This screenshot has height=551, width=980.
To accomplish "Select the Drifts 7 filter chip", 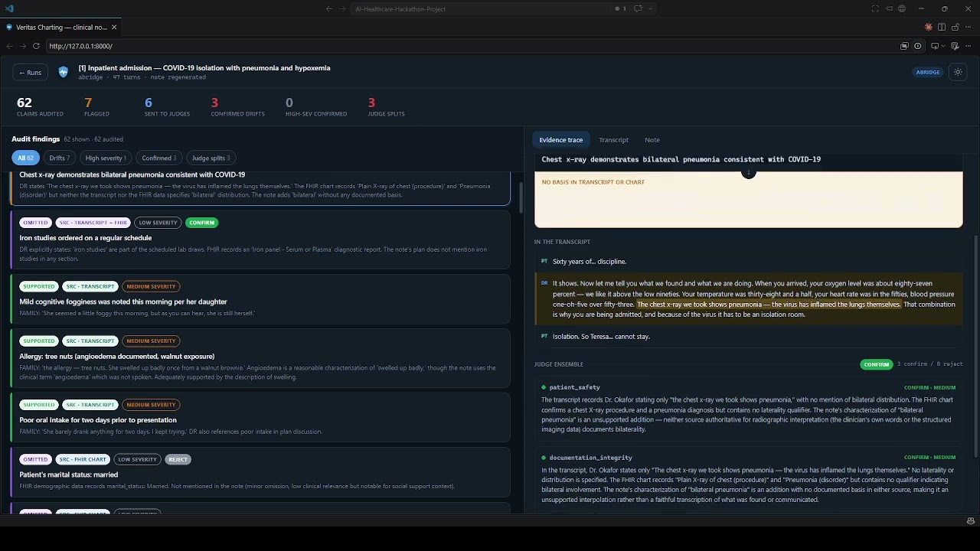I will coord(60,158).
